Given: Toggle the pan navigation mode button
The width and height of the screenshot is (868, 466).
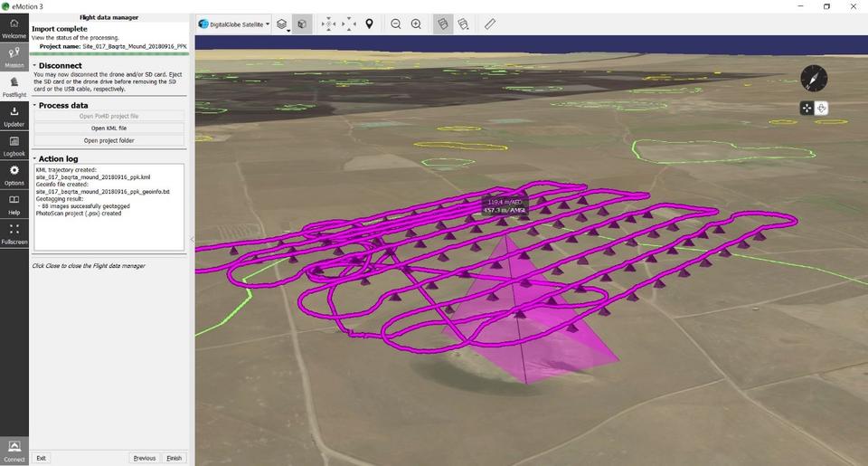Looking at the screenshot, I should [807, 108].
